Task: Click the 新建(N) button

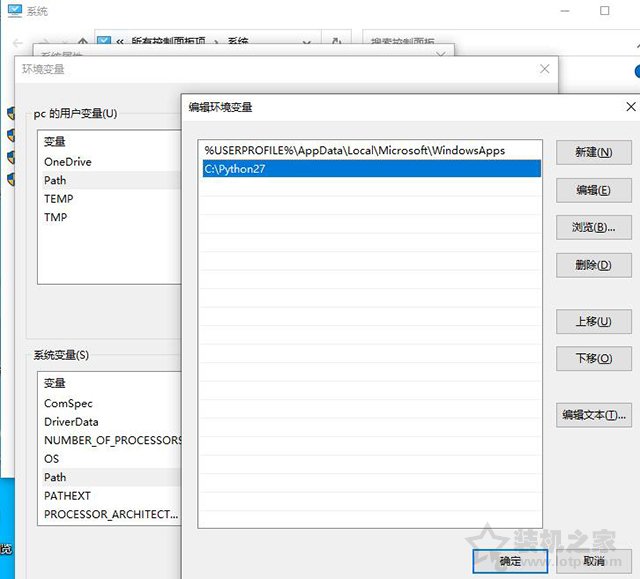Action: click(x=593, y=153)
